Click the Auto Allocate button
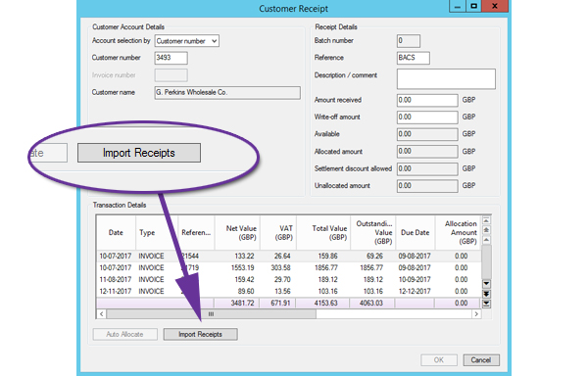The height and width of the screenshot is (376, 588). [124, 334]
